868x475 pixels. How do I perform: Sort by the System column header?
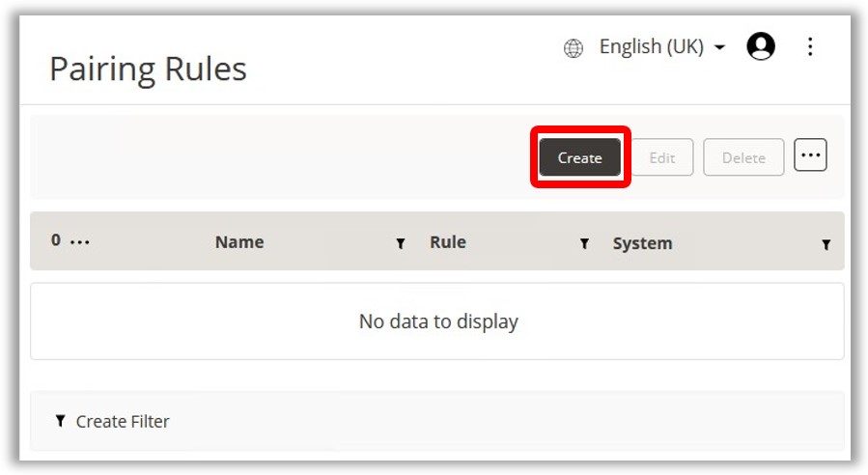642,243
